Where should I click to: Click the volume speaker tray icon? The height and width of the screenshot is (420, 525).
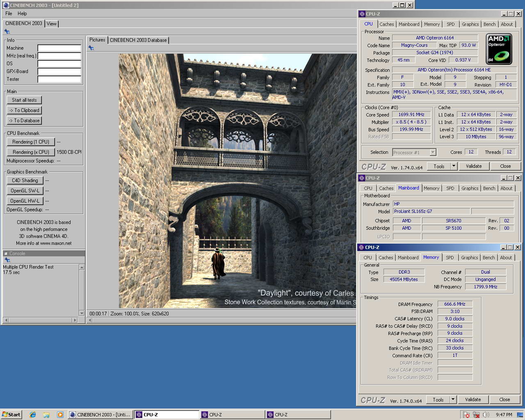(486, 415)
